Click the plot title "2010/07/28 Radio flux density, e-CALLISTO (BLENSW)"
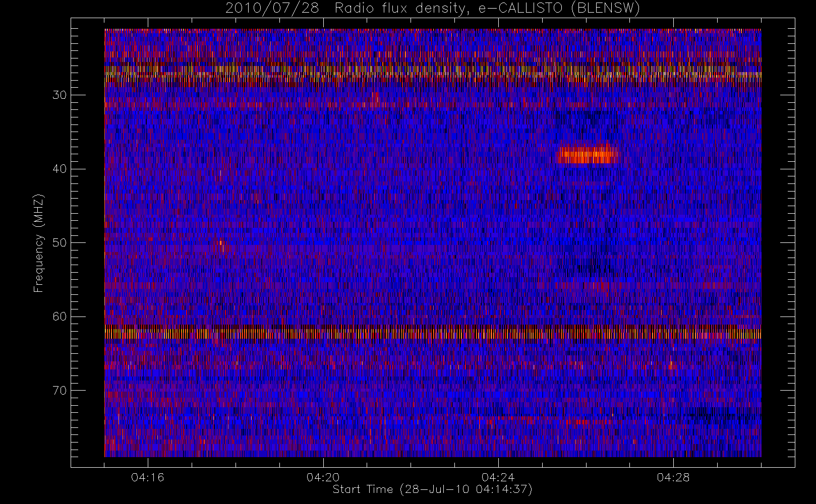The image size is (816, 504). pos(433,8)
